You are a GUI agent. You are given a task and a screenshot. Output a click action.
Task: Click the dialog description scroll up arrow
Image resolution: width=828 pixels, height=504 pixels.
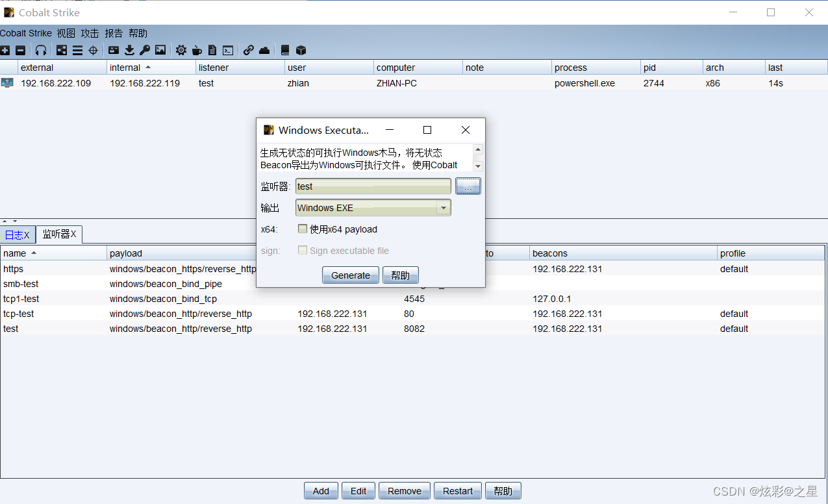click(478, 149)
